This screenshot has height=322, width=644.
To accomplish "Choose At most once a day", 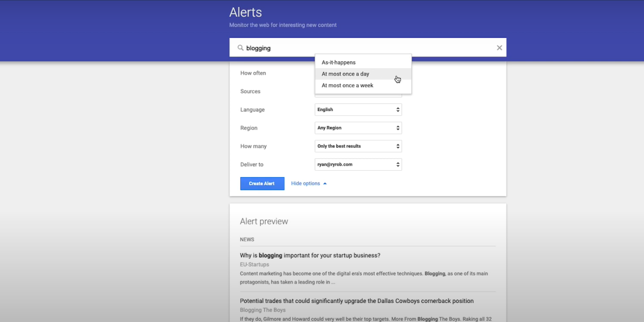I will point(345,74).
